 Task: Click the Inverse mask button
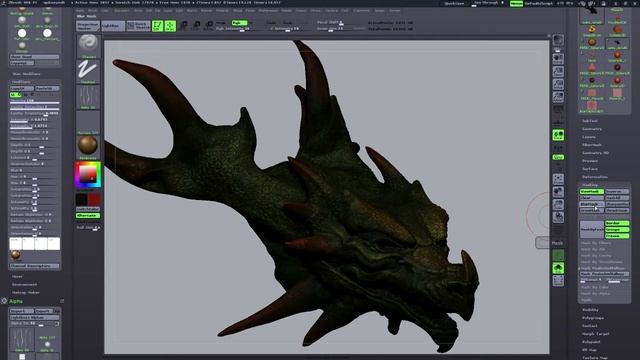(x=617, y=191)
